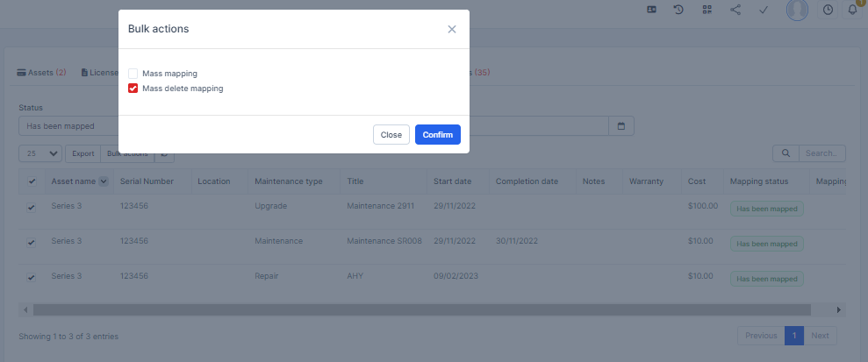The image size is (868, 362).
Task: Click the table's horizontal scrollbar
Action: pos(421,309)
